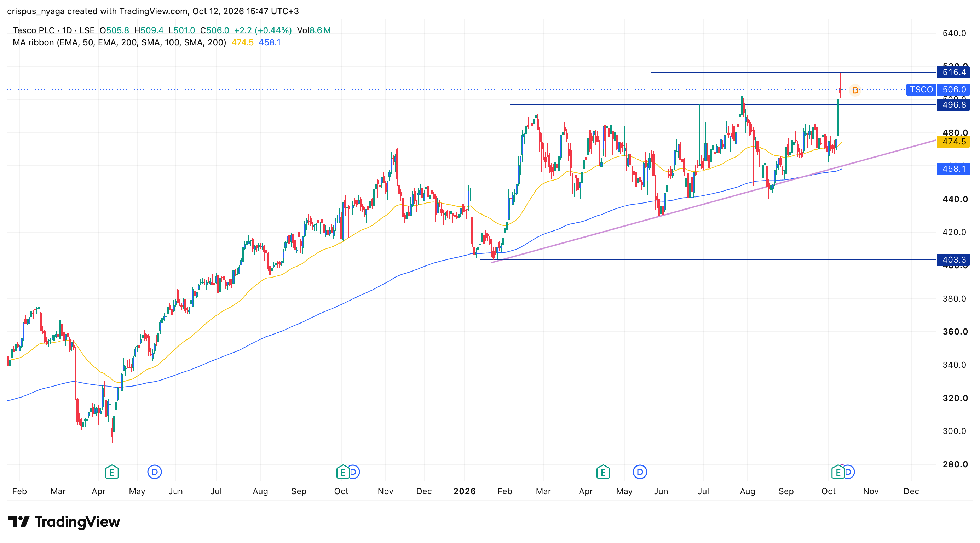Click the dividend D marker at Oct 2026

[x=849, y=472]
